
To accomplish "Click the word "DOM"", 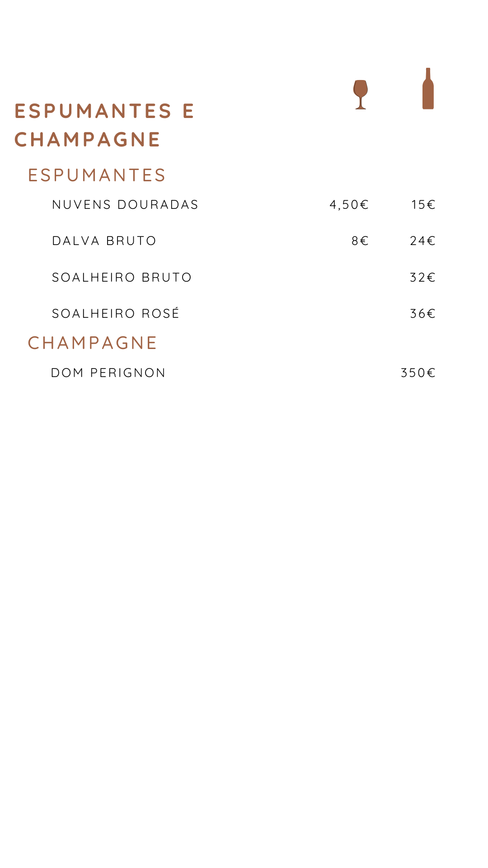I will (x=67, y=373).
